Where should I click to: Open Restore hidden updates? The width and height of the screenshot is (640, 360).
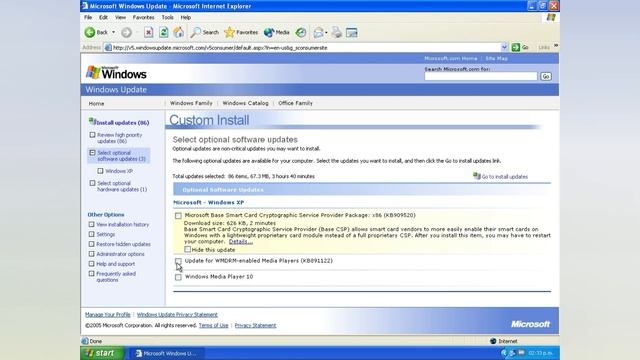(123, 244)
